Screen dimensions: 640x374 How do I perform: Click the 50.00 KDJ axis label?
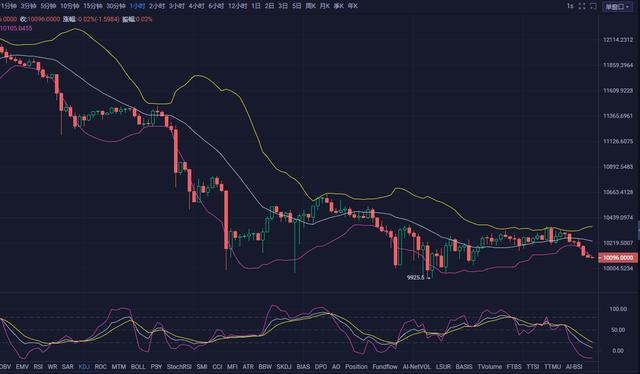(x=618, y=330)
